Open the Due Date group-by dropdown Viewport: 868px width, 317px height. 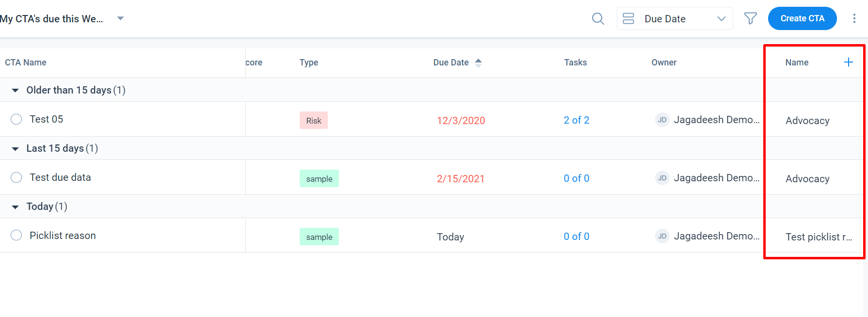(x=675, y=18)
